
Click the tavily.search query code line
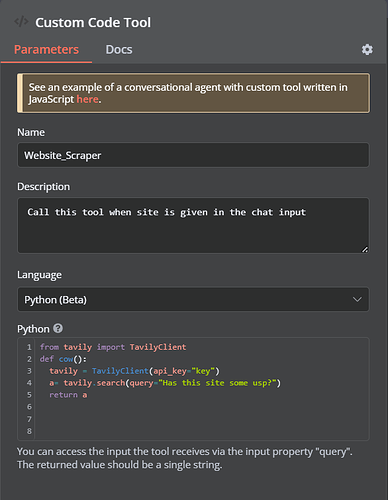(165, 383)
